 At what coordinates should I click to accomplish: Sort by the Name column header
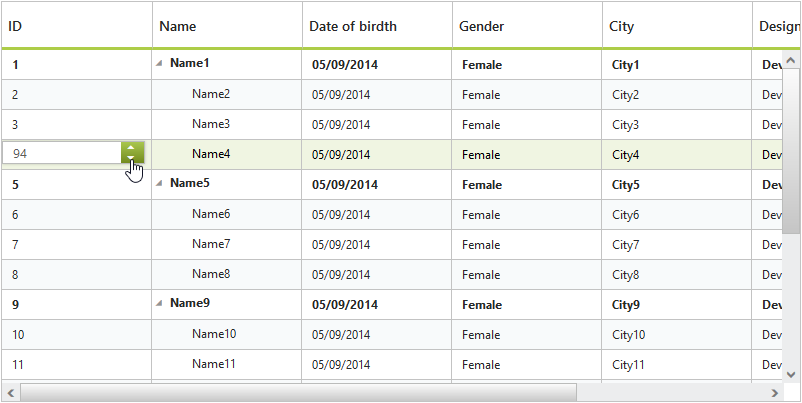coord(227,26)
